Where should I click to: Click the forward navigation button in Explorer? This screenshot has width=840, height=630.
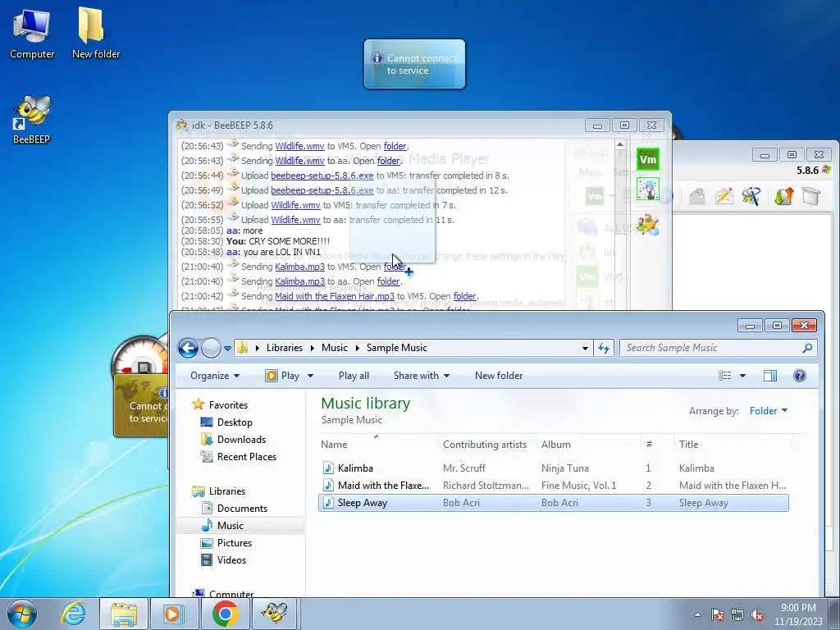(x=211, y=348)
